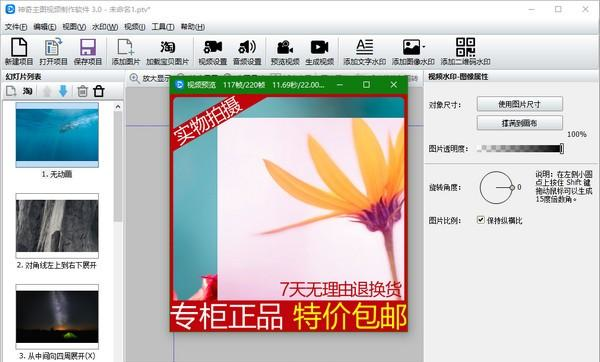This screenshot has height=362, width=600.
Task: Click 预览视频 preview video icon
Action: pyautogui.click(x=285, y=51)
